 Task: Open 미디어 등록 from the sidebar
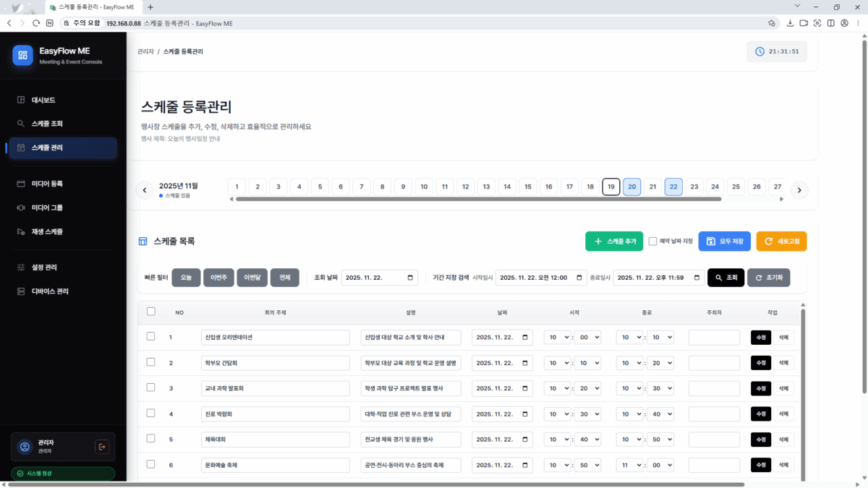pos(45,183)
